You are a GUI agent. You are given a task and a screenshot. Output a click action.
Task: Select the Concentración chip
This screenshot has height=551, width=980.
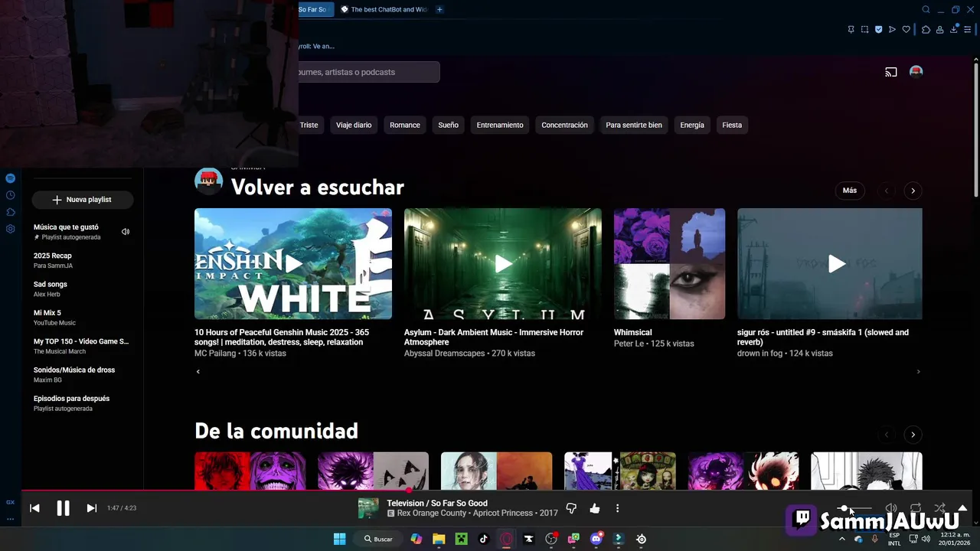[x=564, y=125]
